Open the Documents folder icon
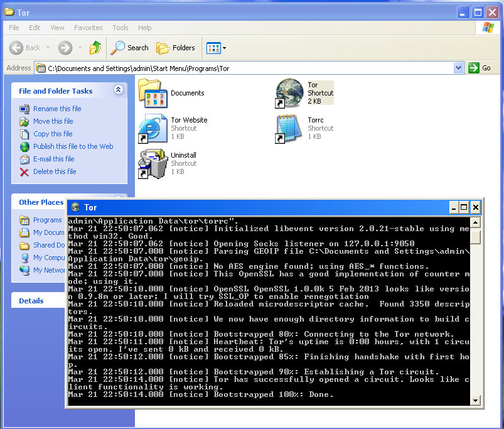 pyautogui.click(x=152, y=93)
